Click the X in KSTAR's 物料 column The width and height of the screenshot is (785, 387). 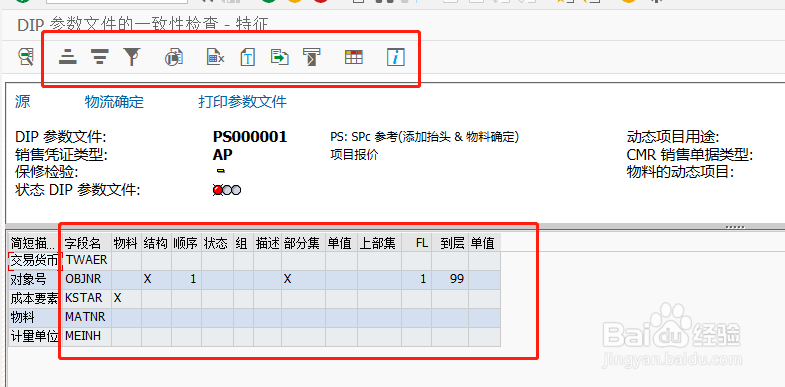click(x=118, y=298)
